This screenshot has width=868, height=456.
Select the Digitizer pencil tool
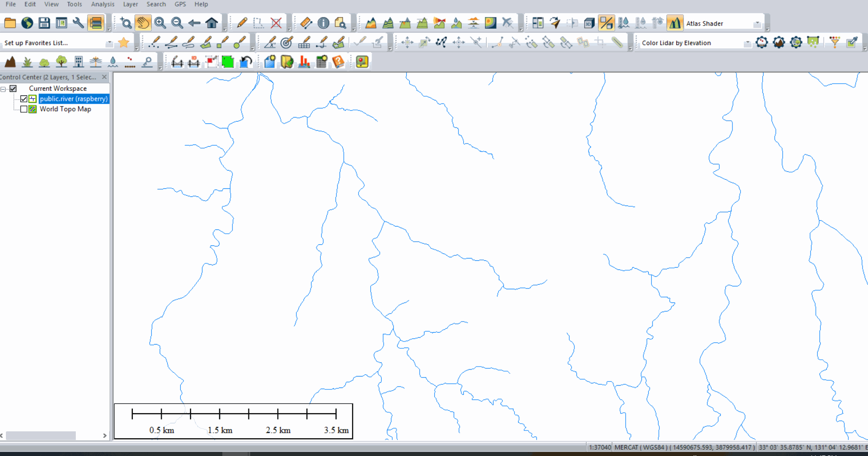[242, 23]
